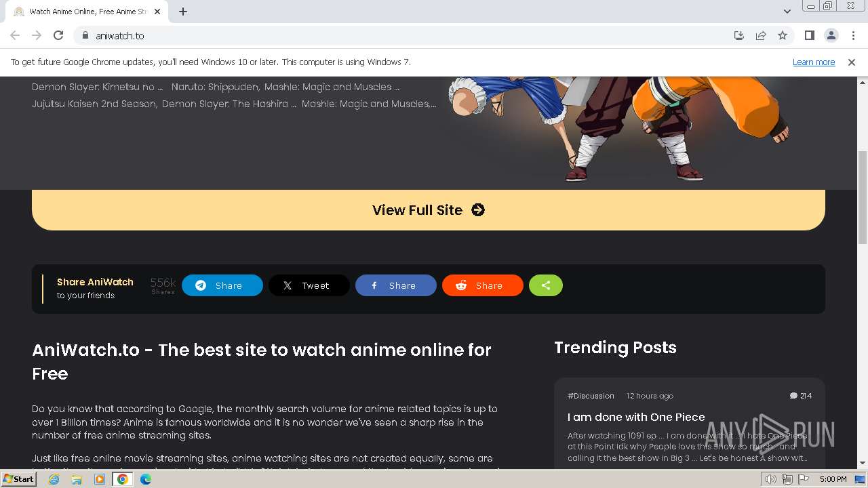Screen dimensions: 868x488
Task: Open the Chrome three-dot menu
Action: [852, 35]
